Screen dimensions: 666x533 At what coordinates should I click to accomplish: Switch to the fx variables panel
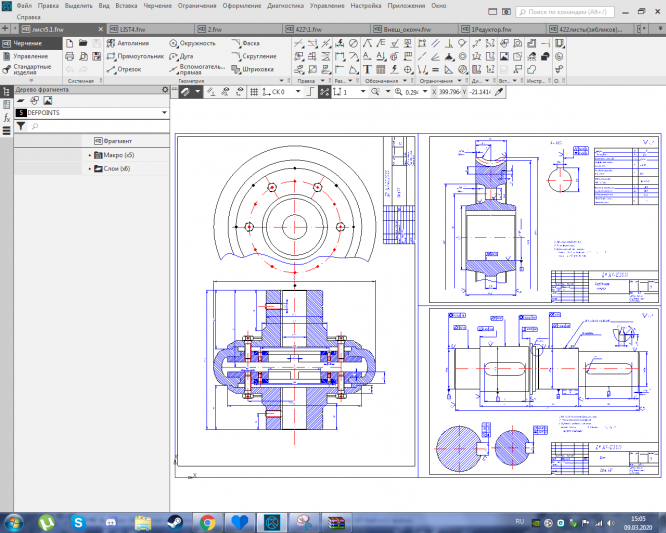point(6,116)
